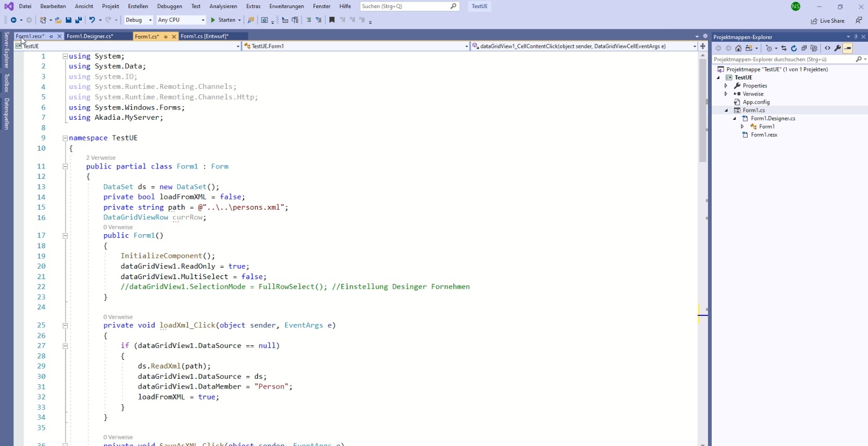The height and width of the screenshot is (446, 868).
Task: Open Properties wrench icon in explorer toolbar
Action: click(838, 48)
